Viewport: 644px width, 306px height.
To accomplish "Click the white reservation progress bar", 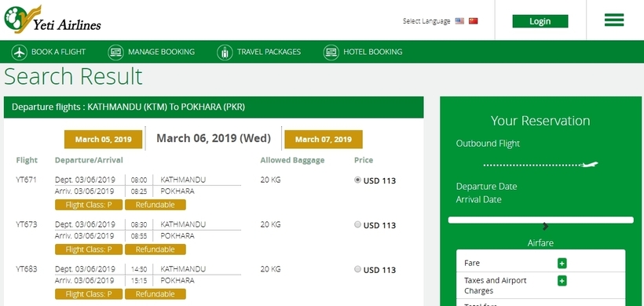I will click(x=540, y=220).
